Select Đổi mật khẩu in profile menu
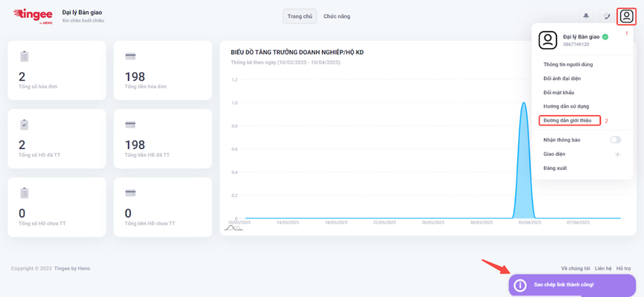The height and width of the screenshot is (297, 644). [558, 93]
